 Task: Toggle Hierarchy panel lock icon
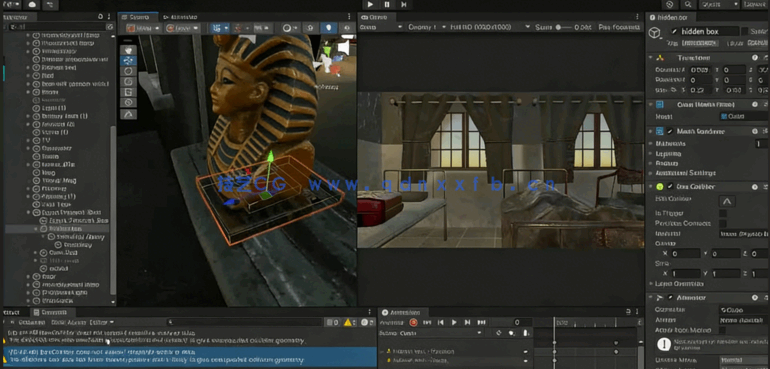pos(101,17)
